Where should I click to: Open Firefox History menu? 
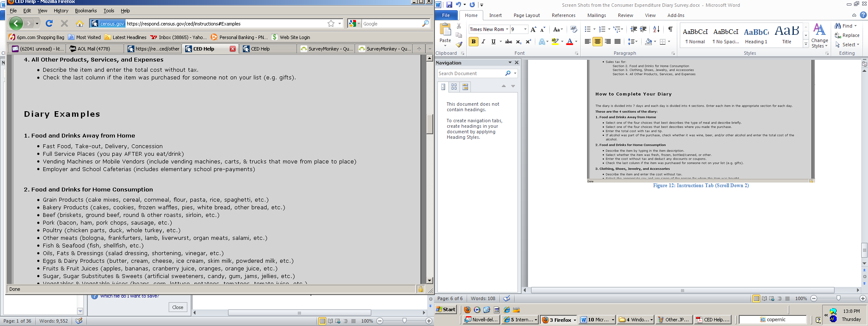(61, 11)
